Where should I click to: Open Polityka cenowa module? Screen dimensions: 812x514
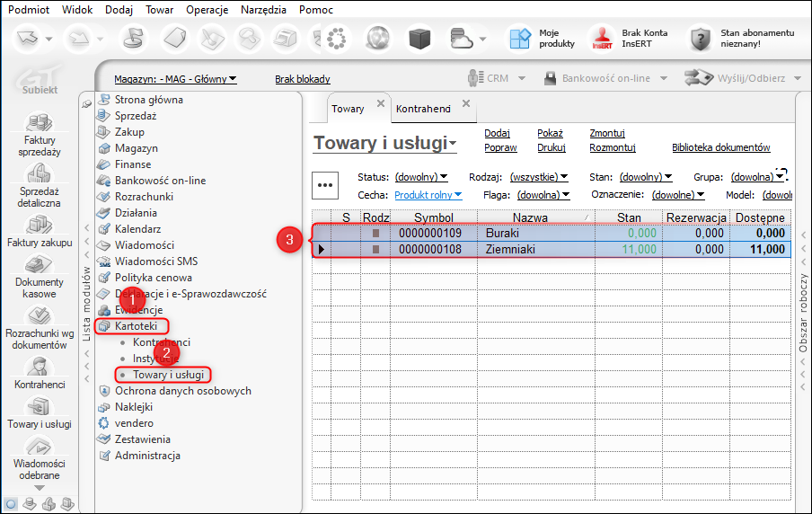[x=154, y=277]
